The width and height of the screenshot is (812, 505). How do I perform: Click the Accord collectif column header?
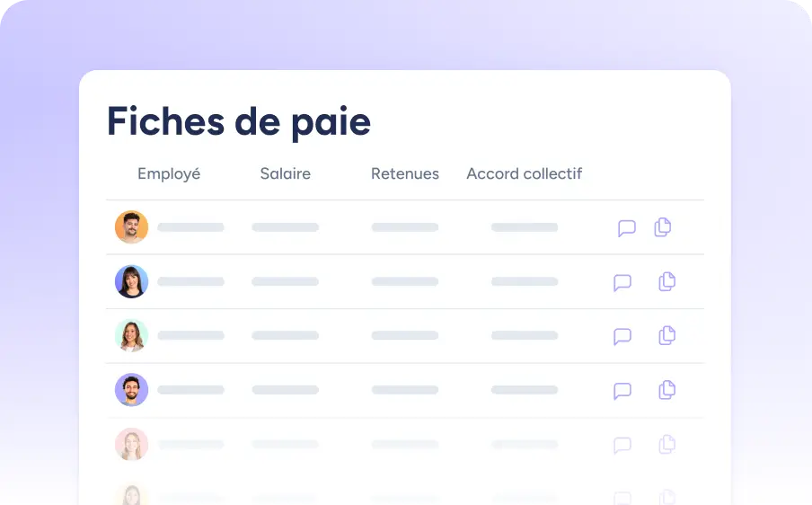coord(524,174)
